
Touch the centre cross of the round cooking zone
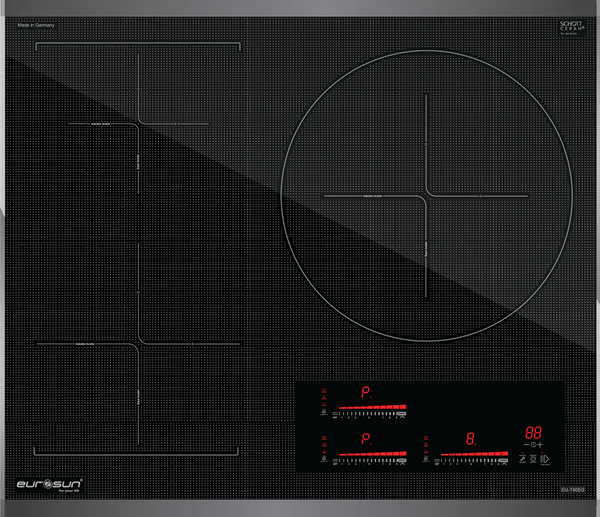426,196
